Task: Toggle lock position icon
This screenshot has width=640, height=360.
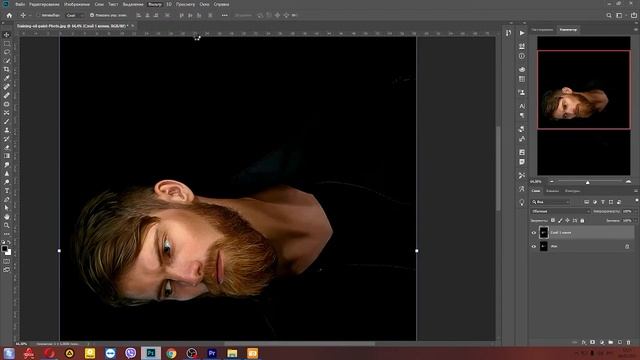Action: 567,220
